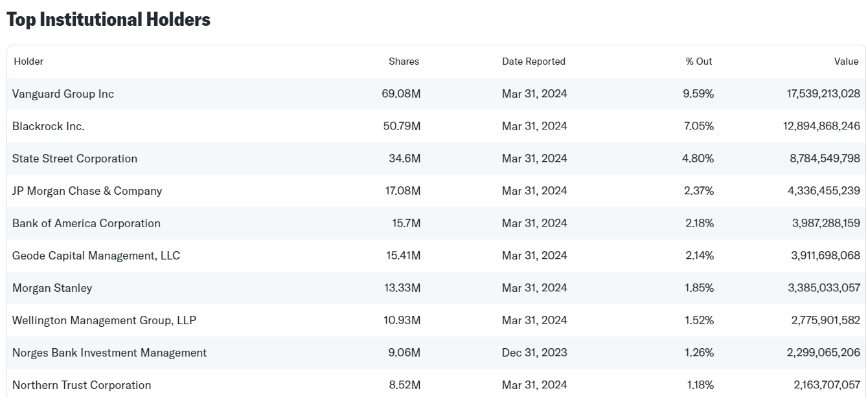Image resolution: width=868 pixels, height=398 pixels.
Task: Select Northern Trust Corporation name
Action: click(x=82, y=385)
